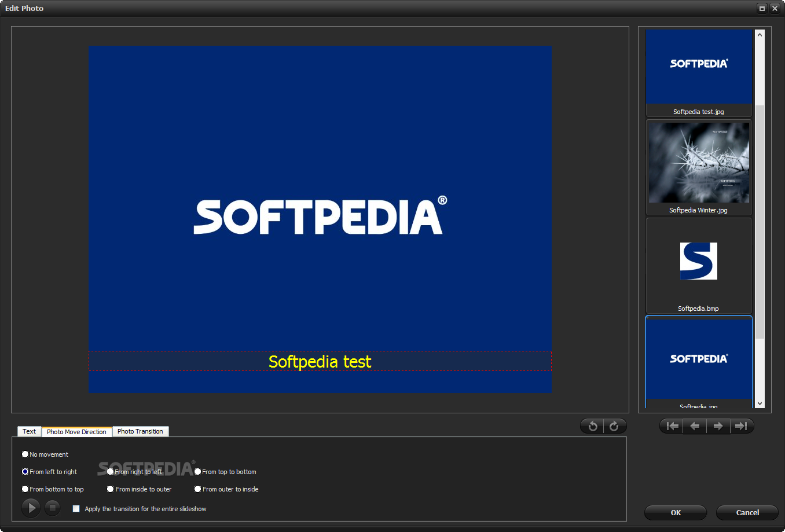The height and width of the screenshot is (532, 785).
Task: Open the Photo Move Direction tab
Action: coord(76,432)
